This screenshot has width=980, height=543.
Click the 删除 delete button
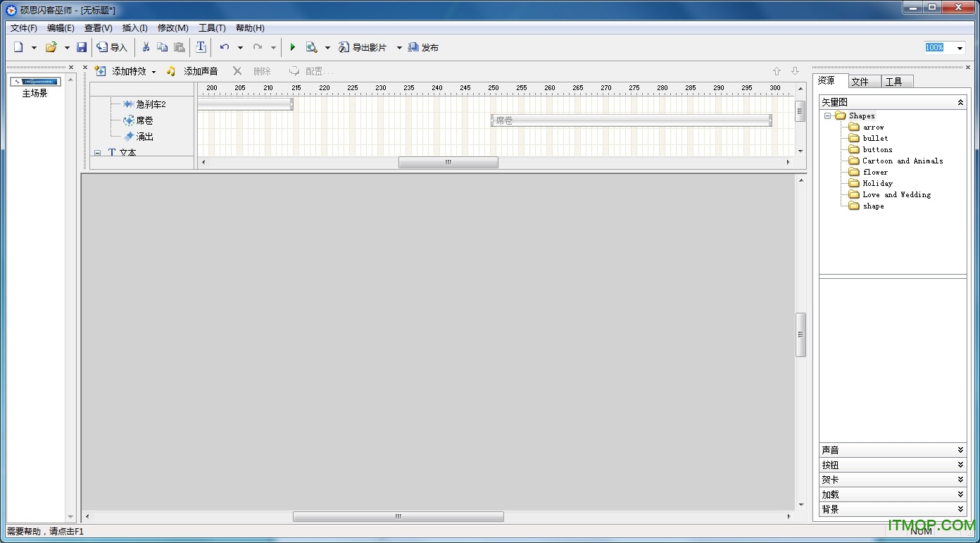[252, 71]
